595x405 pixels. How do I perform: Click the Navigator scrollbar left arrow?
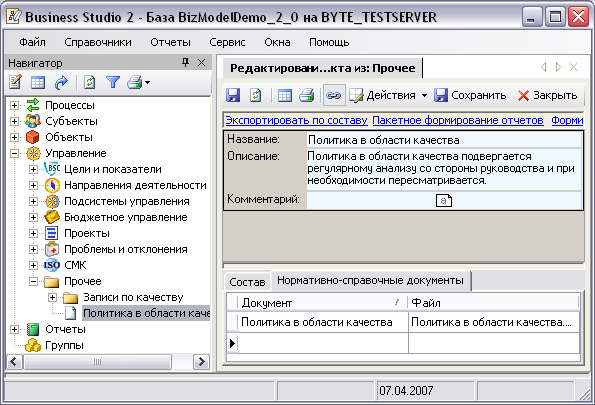pos(14,362)
